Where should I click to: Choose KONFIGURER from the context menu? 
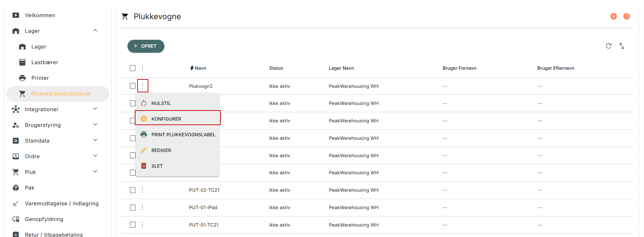click(166, 119)
